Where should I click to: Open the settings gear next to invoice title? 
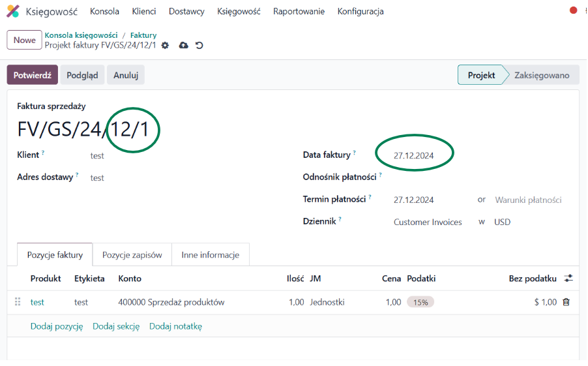pyautogui.click(x=165, y=46)
